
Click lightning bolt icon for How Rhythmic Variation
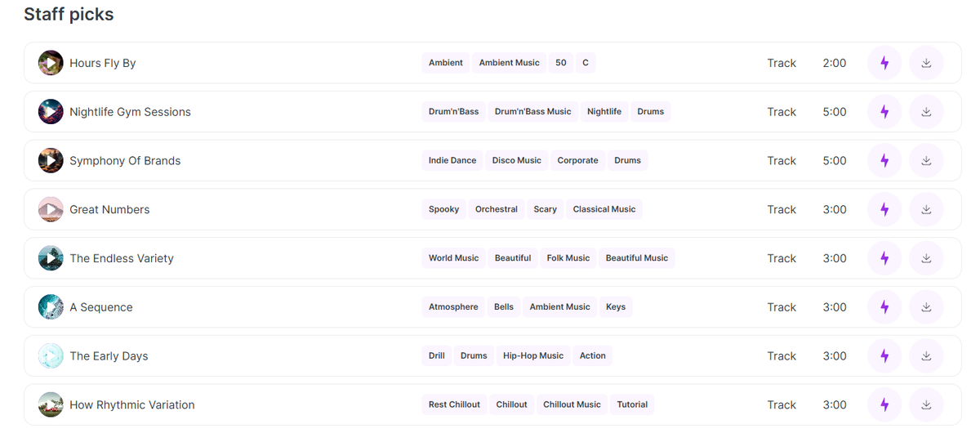pyautogui.click(x=884, y=405)
